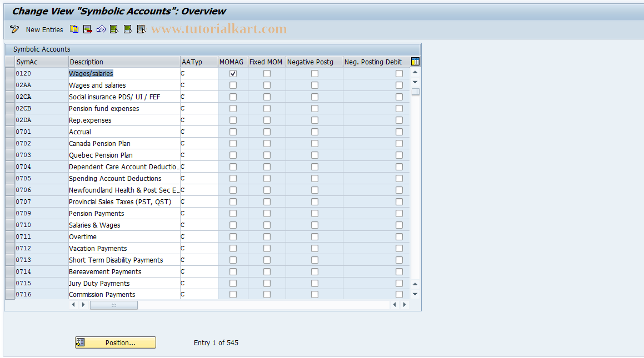Enable MOMAG for Overtime row

pos(233,236)
